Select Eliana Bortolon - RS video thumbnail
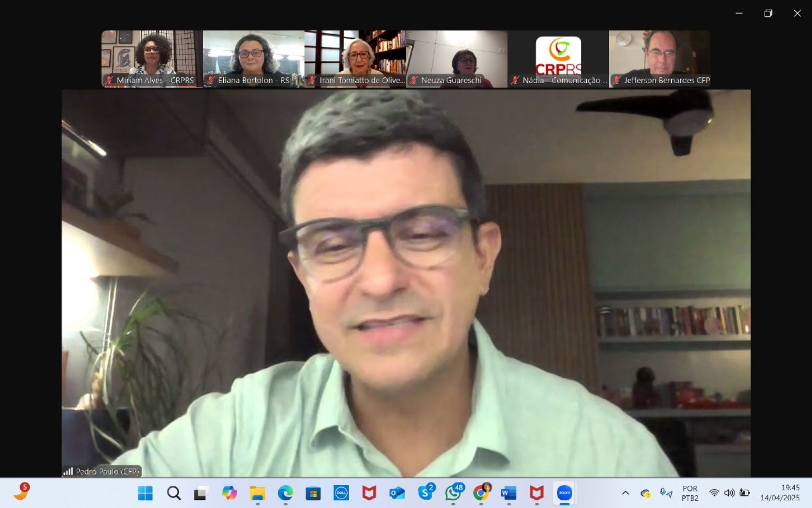Viewport: 812px width, 508px height. (x=253, y=59)
